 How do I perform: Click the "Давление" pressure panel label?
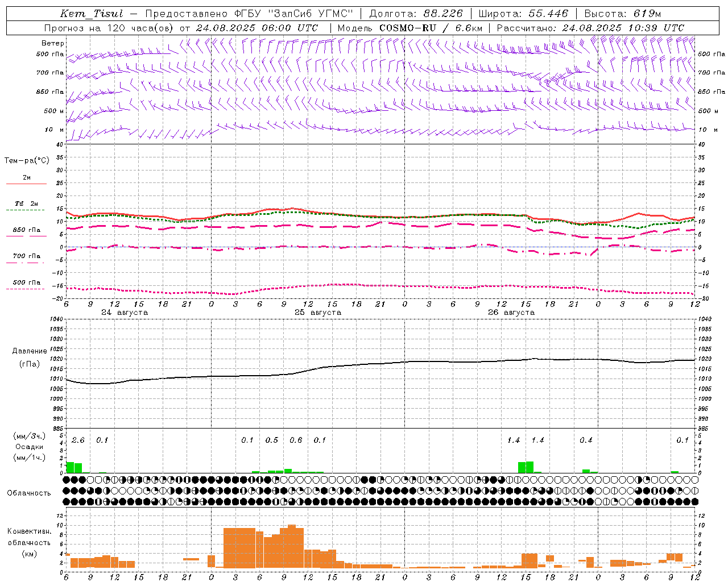(x=30, y=351)
